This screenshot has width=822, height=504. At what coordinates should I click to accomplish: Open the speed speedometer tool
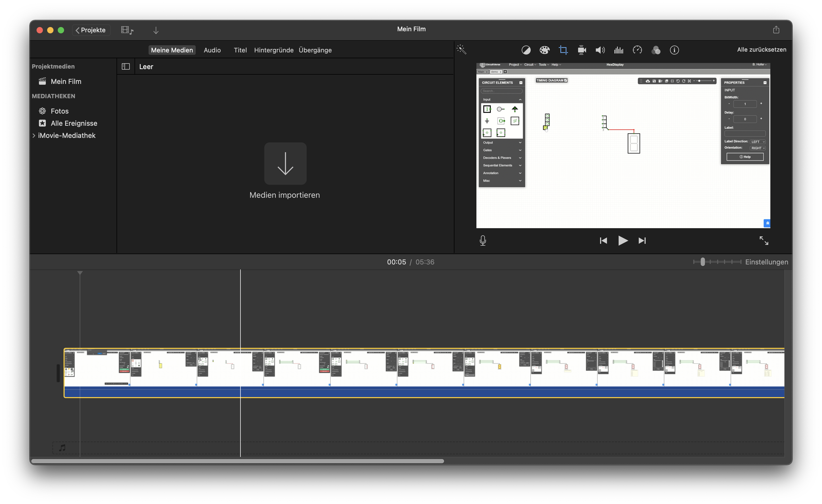click(637, 50)
